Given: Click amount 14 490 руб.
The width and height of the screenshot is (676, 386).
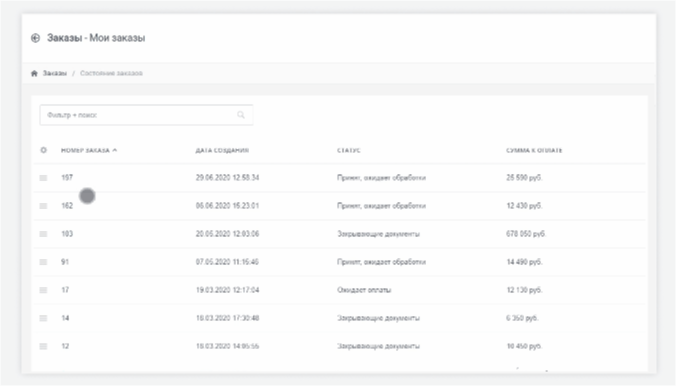Looking at the screenshot, I should 524,262.
